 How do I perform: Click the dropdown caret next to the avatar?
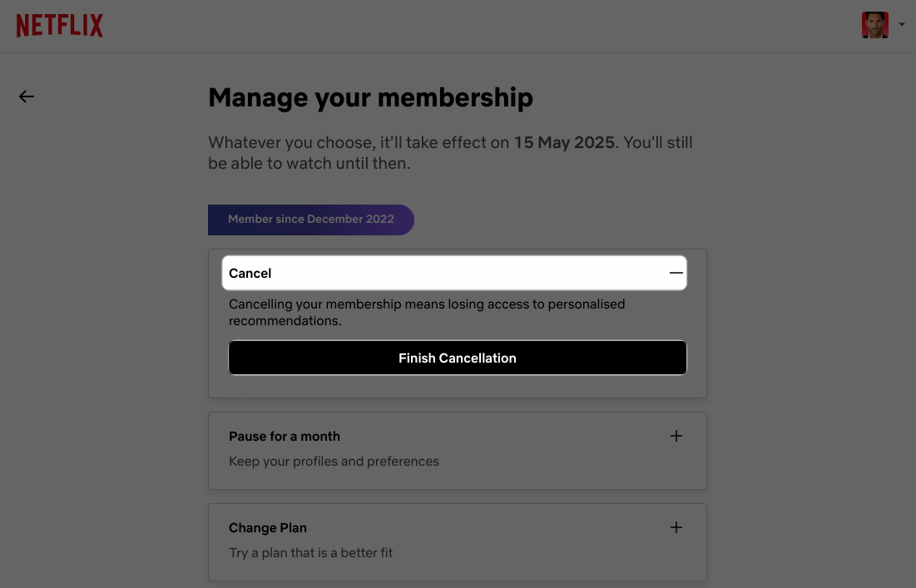[902, 25]
